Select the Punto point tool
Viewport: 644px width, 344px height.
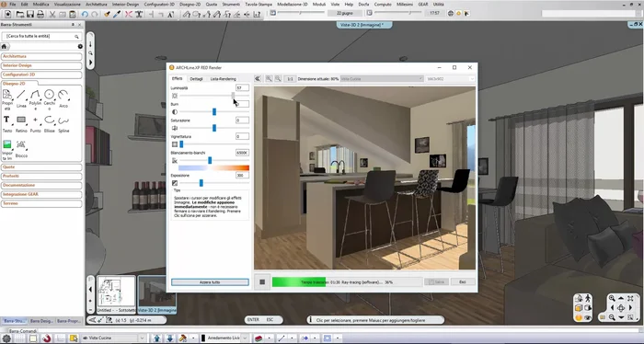[x=35, y=124]
